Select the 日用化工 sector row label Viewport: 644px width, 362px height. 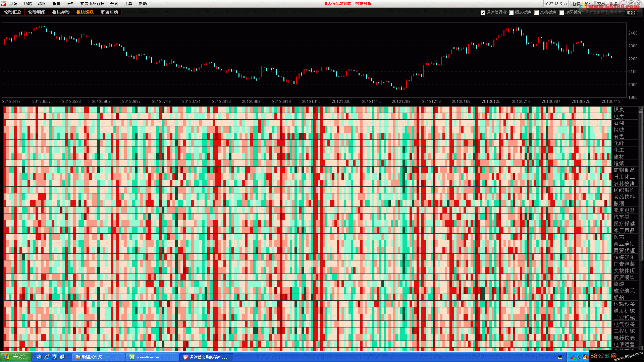tap(624, 177)
